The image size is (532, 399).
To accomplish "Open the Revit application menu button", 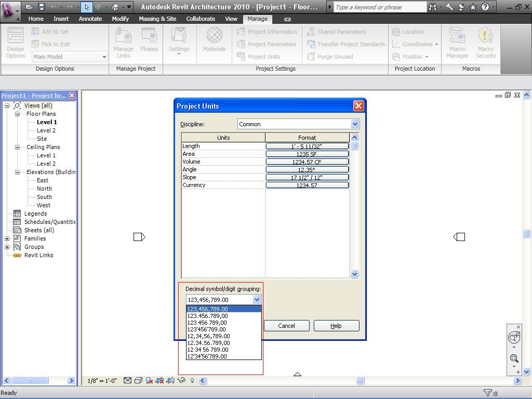I will [x=9, y=9].
